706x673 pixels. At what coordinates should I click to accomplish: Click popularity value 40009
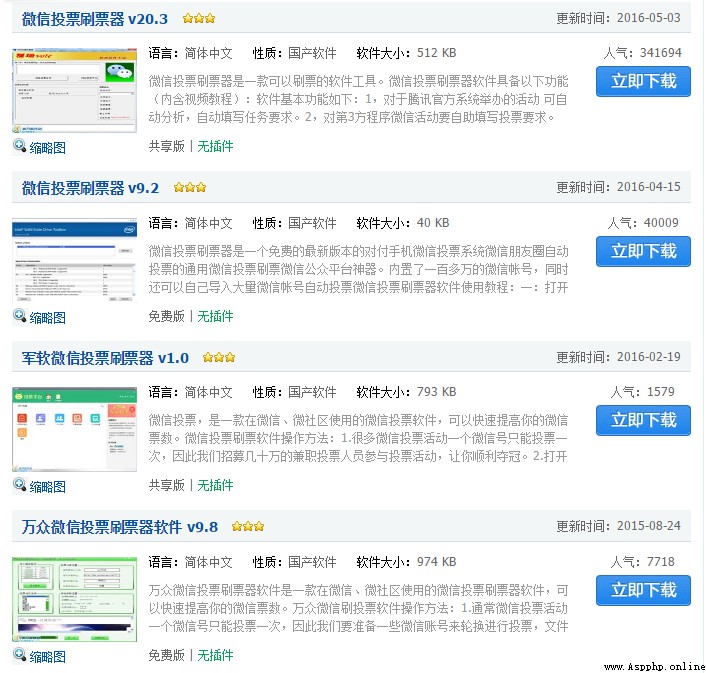[661, 223]
